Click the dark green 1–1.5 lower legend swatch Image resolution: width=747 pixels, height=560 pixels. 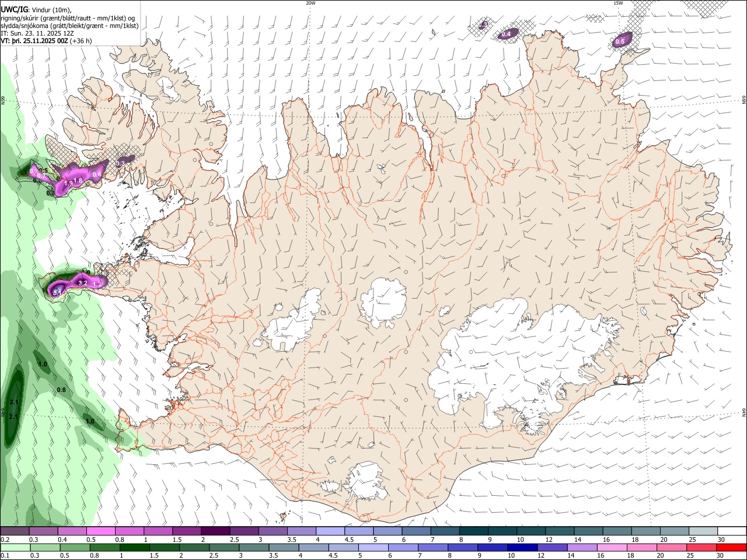click(x=134, y=548)
